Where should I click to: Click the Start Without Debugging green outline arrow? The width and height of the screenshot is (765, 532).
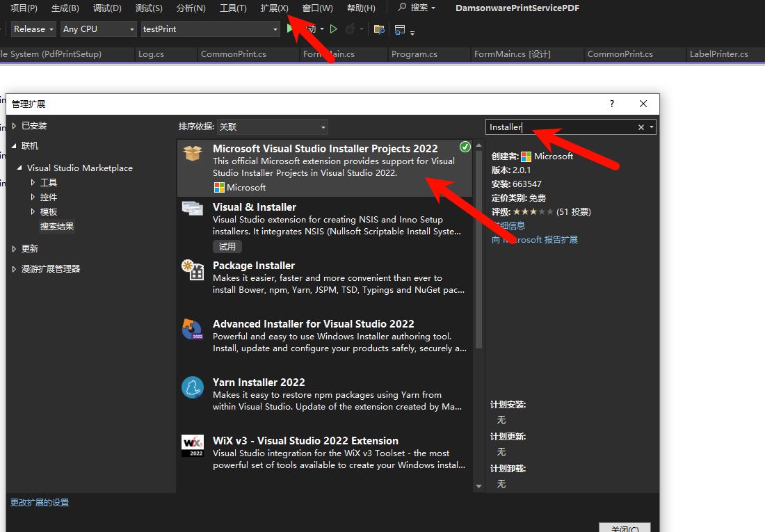click(x=334, y=29)
